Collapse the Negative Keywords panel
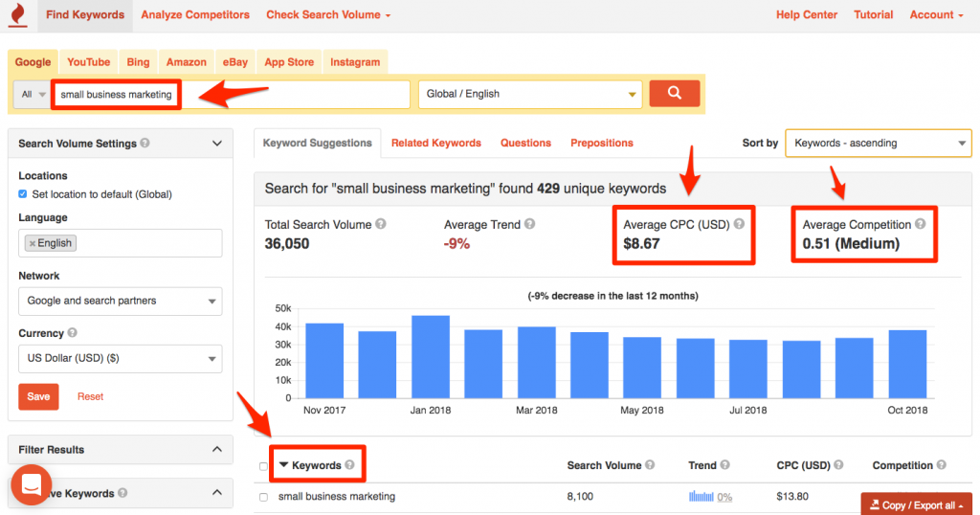Image resolution: width=980 pixels, height=515 pixels. pyautogui.click(x=217, y=492)
